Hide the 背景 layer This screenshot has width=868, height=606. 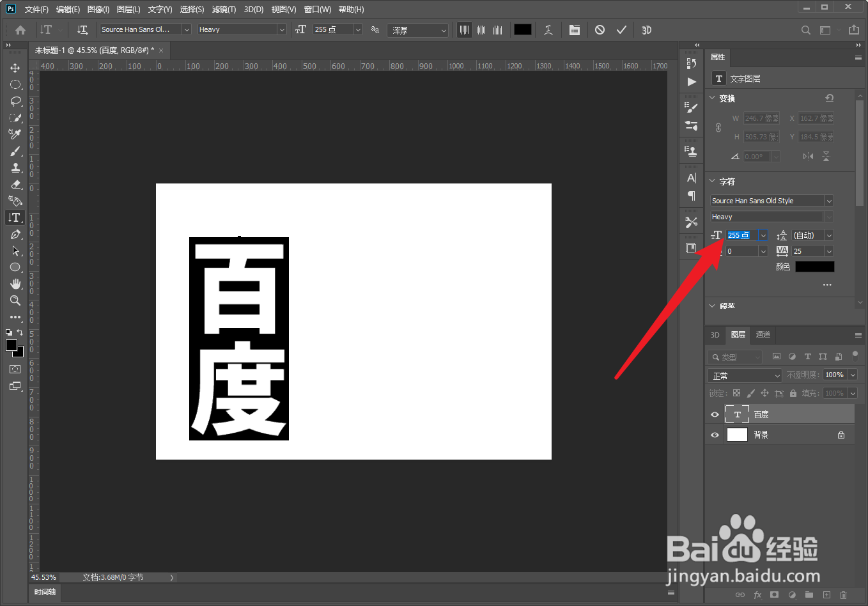715,435
